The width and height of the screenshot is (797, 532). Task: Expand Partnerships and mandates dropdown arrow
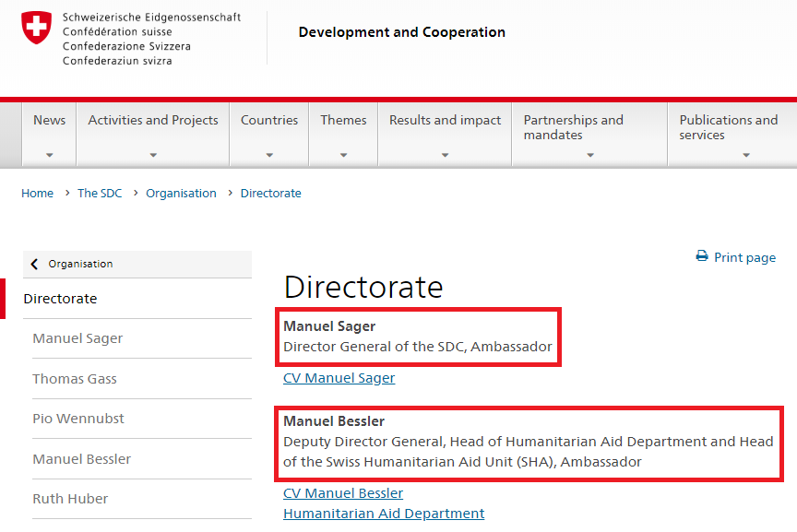pyautogui.click(x=590, y=155)
